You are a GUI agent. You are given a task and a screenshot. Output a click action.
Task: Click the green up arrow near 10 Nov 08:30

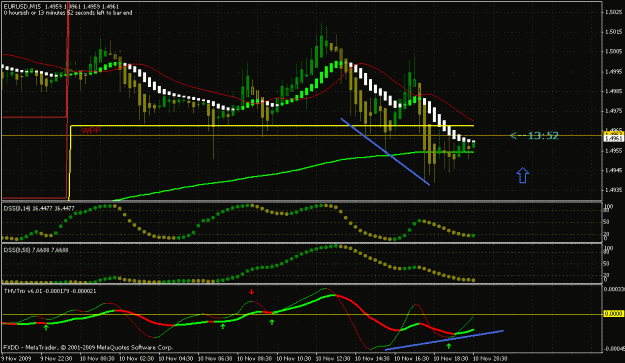coord(272,322)
